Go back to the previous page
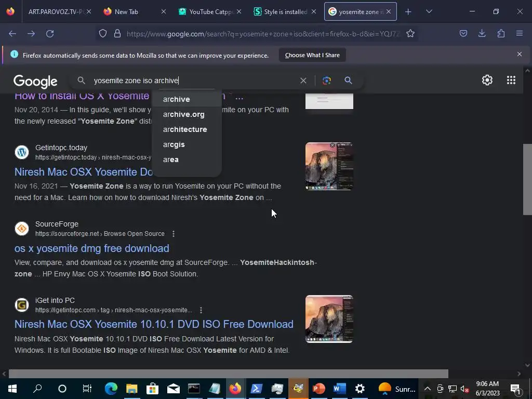 12,34
